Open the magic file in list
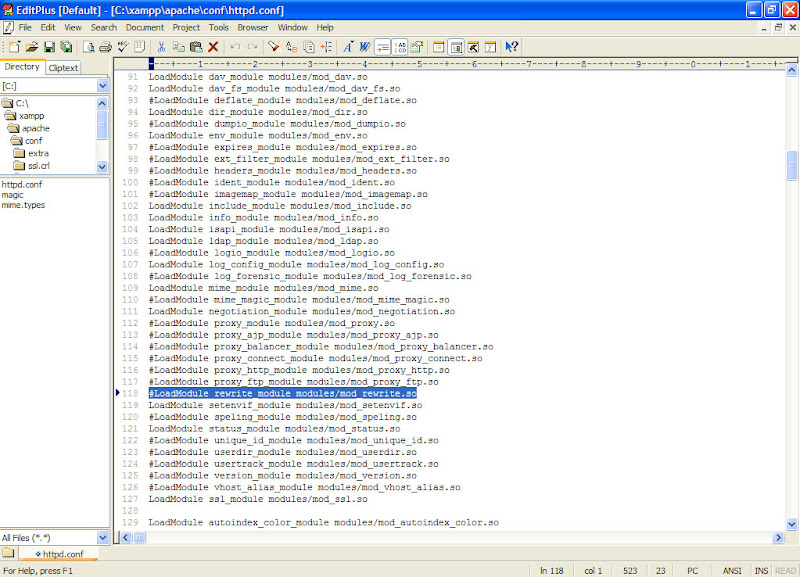This screenshot has width=800, height=577. [x=12, y=195]
